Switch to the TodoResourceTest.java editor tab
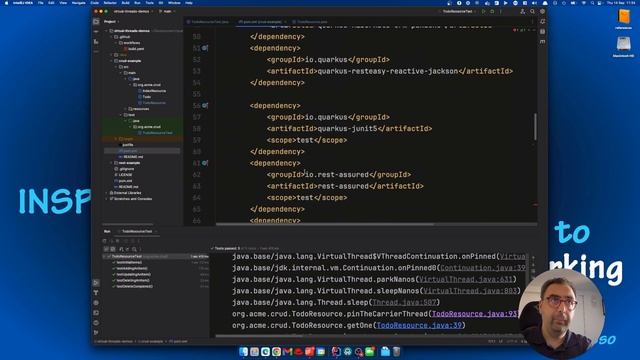The image size is (640, 360). point(209,22)
